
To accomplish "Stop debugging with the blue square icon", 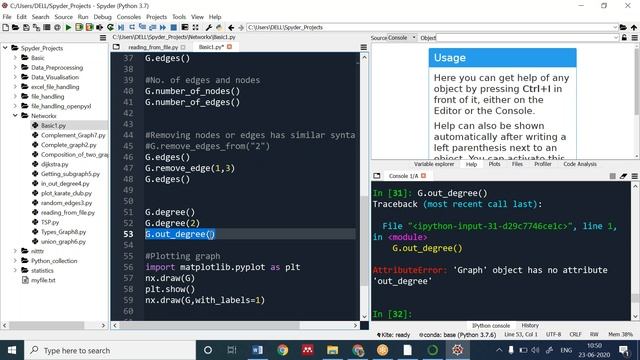I will pyautogui.click(x=173, y=27).
